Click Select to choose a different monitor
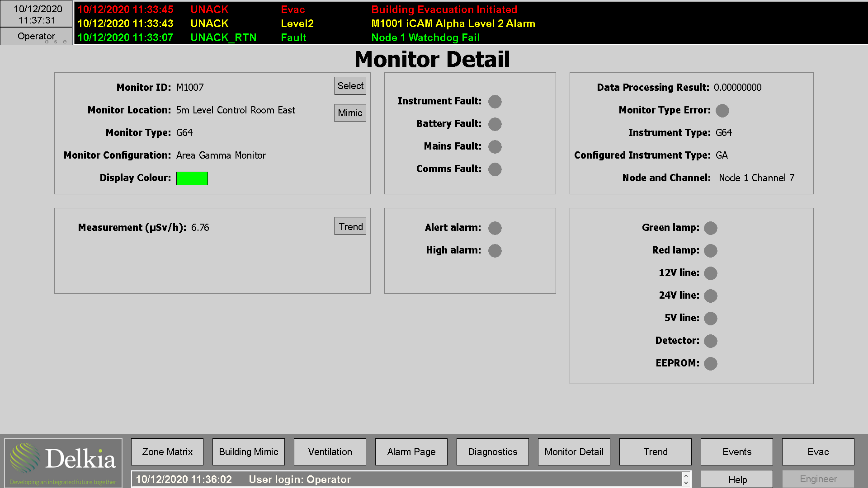This screenshot has height=488, width=868. point(350,85)
